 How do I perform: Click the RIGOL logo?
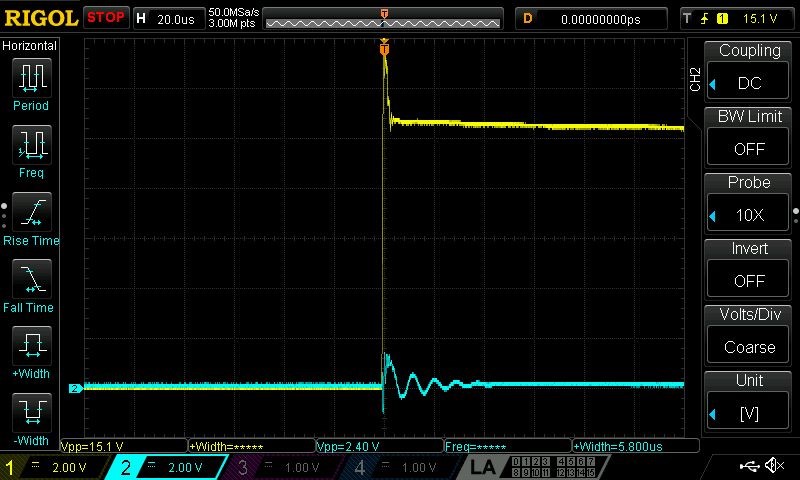click(40, 18)
